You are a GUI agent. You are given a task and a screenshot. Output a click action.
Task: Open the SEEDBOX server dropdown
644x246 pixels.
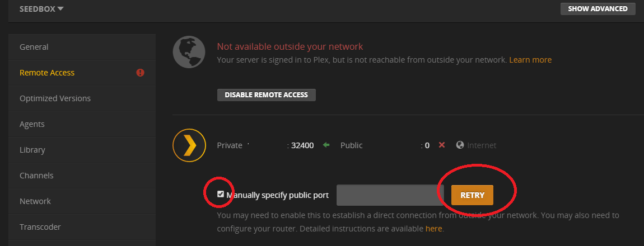click(41, 9)
